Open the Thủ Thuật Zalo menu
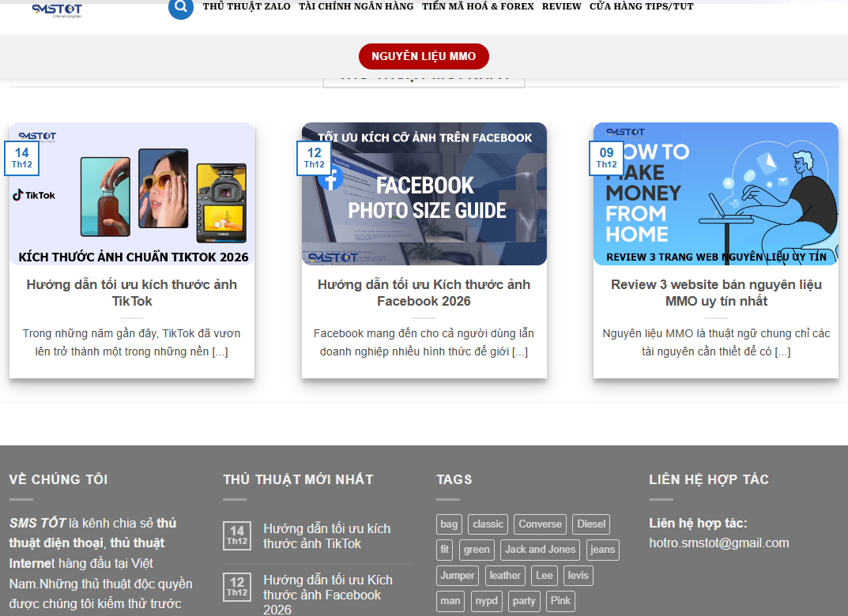The image size is (848, 616). 247,6
